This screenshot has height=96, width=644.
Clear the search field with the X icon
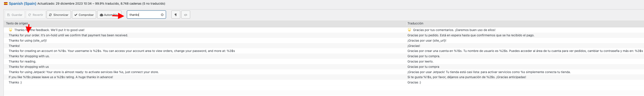point(162,15)
